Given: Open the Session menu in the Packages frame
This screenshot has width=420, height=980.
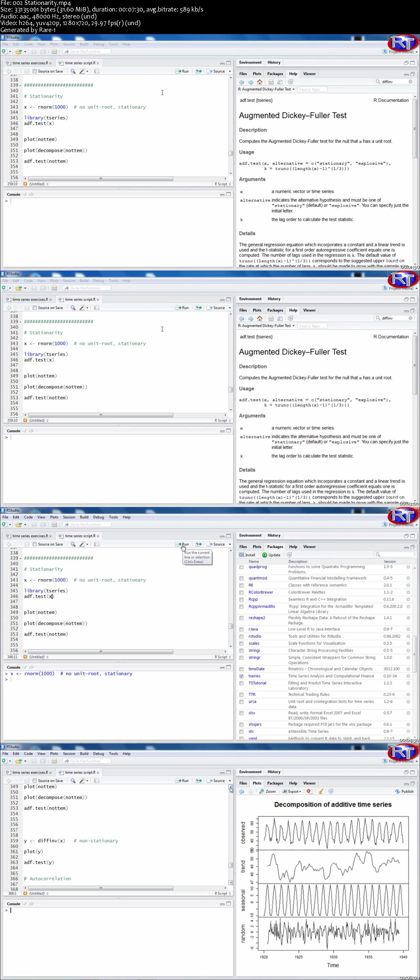Looking at the screenshot, I should [x=69, y=517].
